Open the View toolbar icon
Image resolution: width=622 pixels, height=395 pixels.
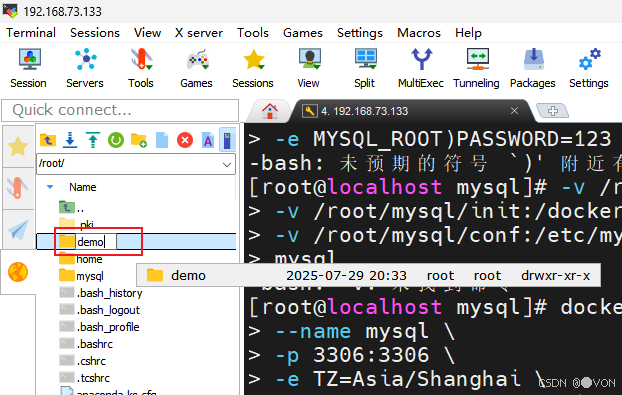[309, 68]
